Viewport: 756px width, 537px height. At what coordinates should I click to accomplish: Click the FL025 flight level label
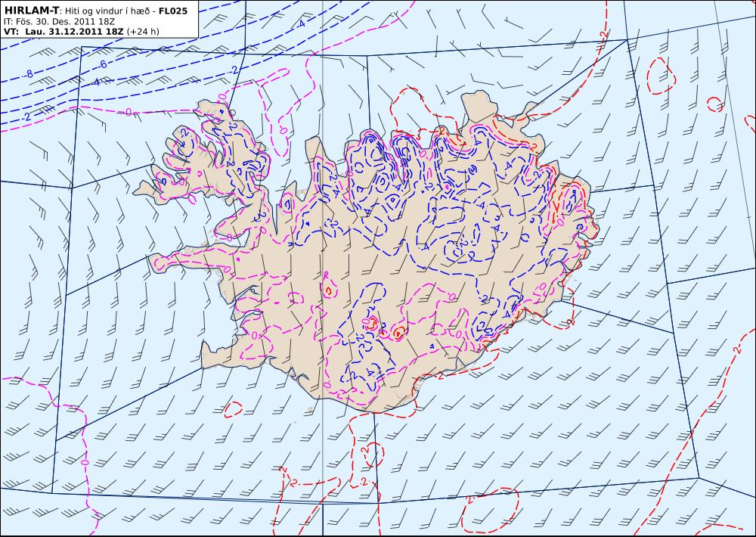(x=172, y=10)
